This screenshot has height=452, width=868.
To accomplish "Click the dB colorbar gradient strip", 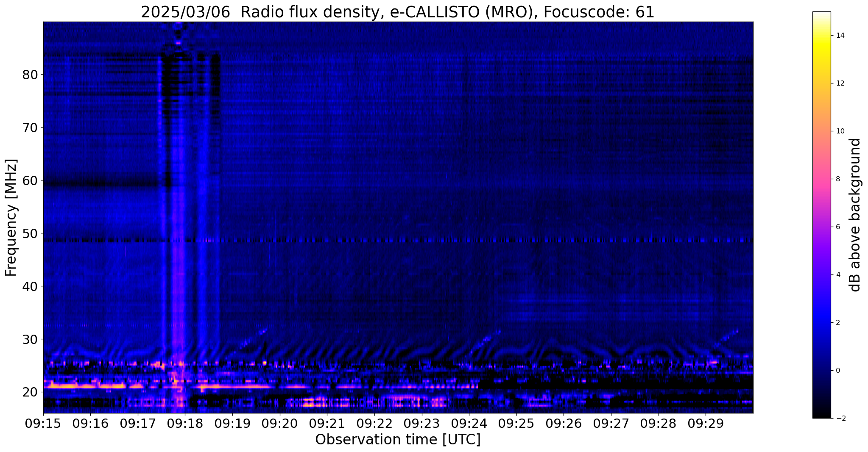I will coord(821,215).
